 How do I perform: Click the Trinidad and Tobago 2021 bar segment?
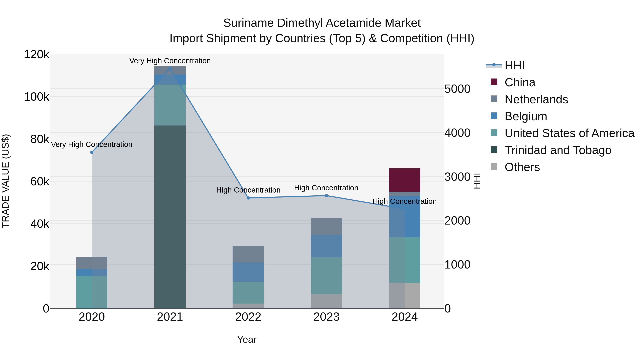tap(170, 217)
